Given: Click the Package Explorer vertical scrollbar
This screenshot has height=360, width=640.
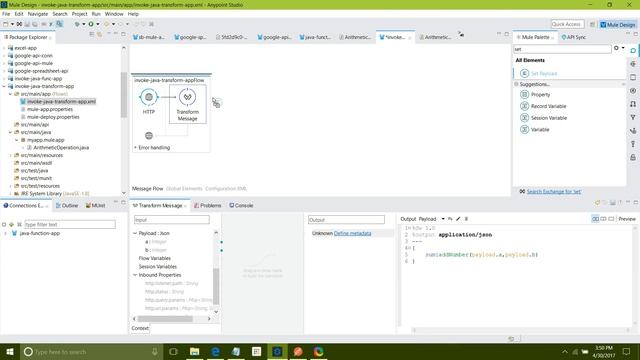Looking at the screenshot, I should [x=124, y=95].
